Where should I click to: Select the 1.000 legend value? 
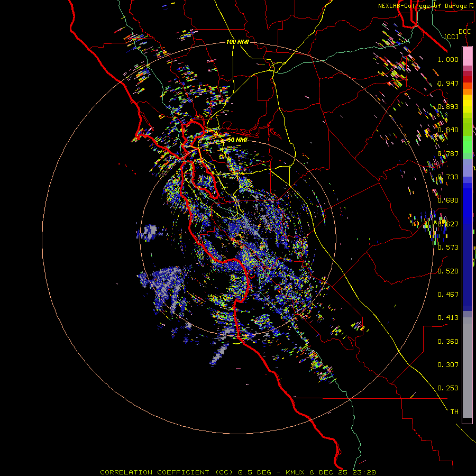pyautogui.click(x=448, y=59)
